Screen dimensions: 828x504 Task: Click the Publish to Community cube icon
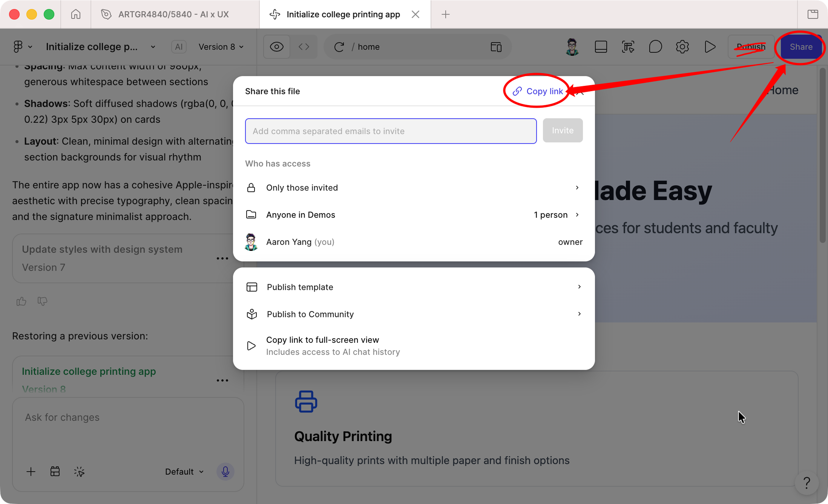252,314
